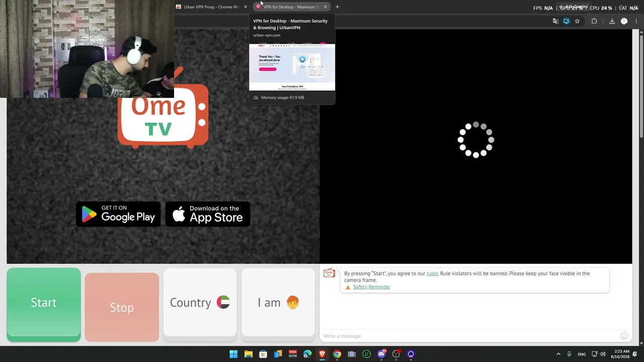Switch the ENG input language
The width and height of the screenshot is (644, 362).
click(582, 354)
